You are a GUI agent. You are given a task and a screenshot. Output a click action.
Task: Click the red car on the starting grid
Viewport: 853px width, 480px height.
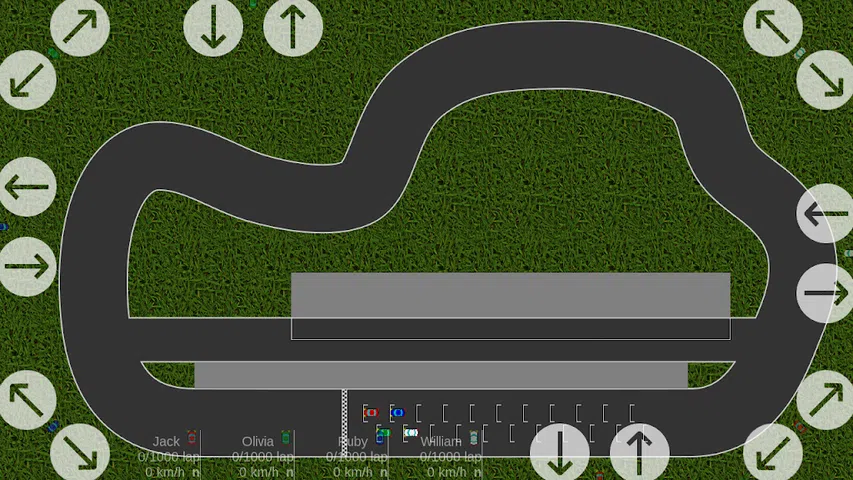[x=371, y=412]
